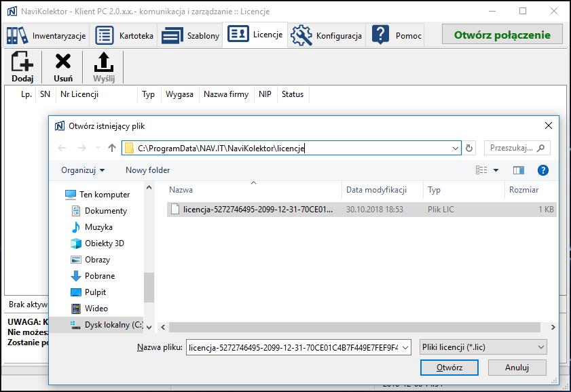Open the Organizuj menu
Image resolution: width=571 pixels, height=392 pixels.
point(83,170)
